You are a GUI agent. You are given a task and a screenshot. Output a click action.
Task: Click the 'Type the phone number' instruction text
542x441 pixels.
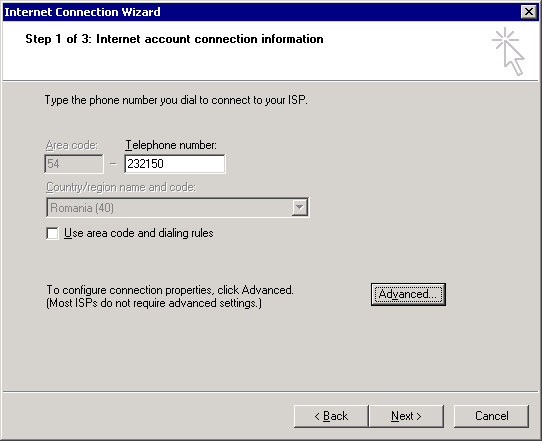[x=176, y=100]
